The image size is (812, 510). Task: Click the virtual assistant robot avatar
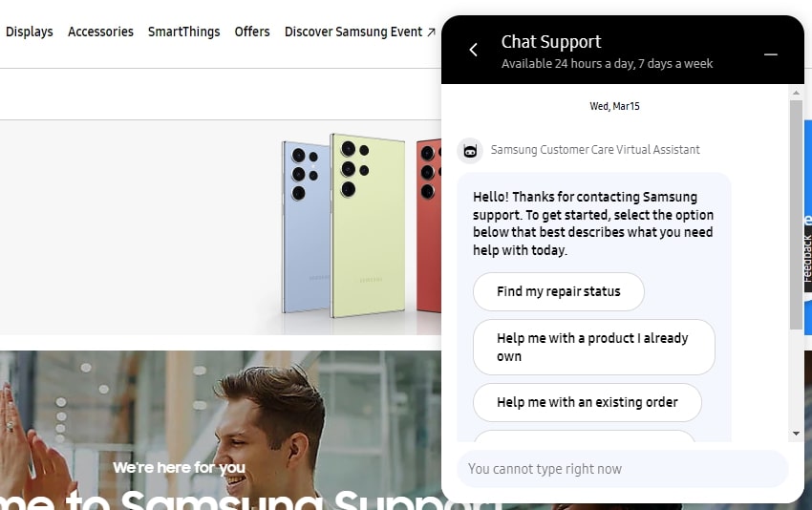470,151
